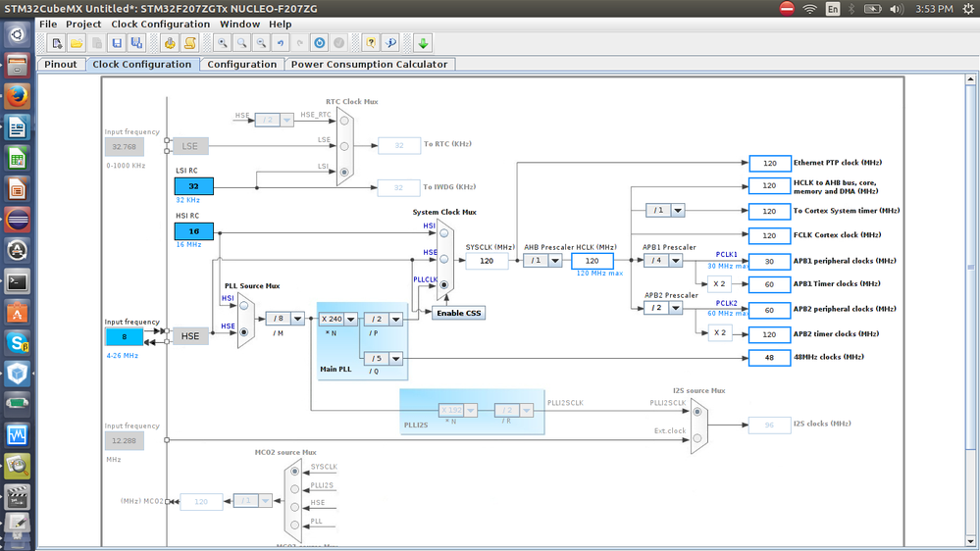This screenshot has width=980, height=551.
Task: Open Eclipse from the dock
Action: click(17, 220)
